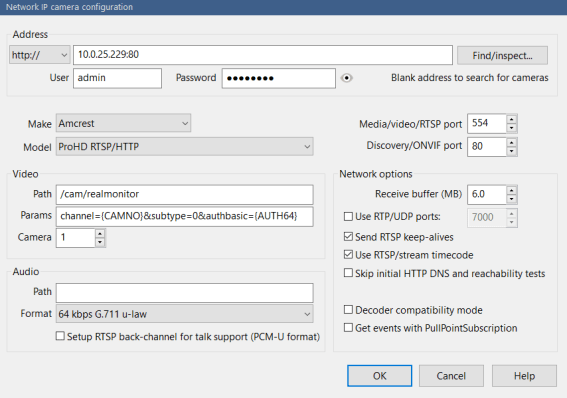
Task: Click the Video Params field
Action: coord(184,216)
